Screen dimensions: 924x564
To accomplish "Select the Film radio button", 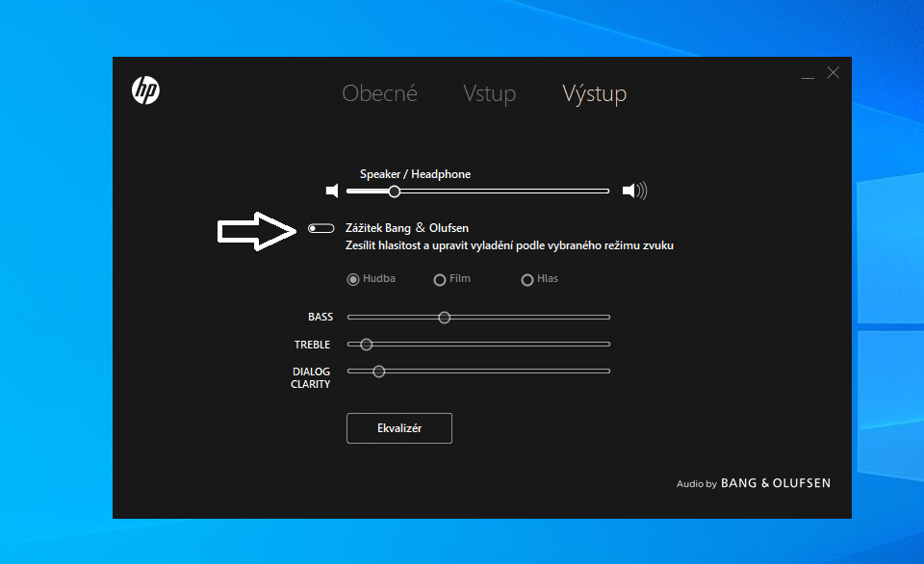I will coord(440,280).
